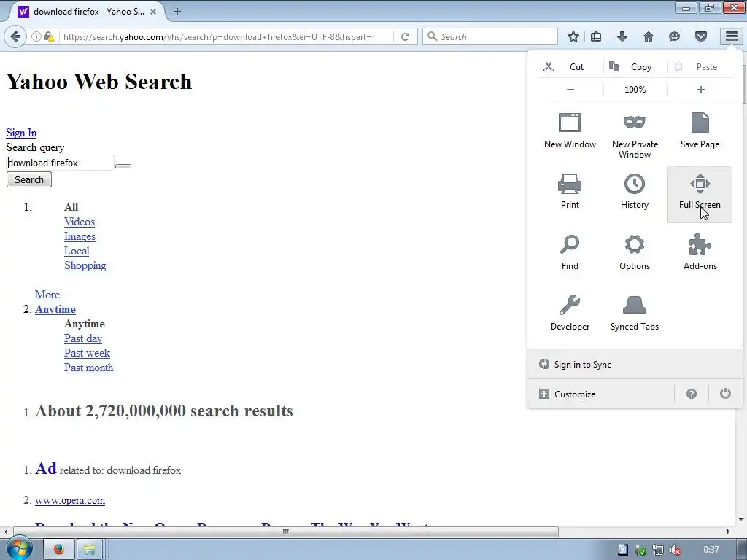Open Customize in the menu footer
Screen dimensions: 747x560
pyautogui.click(x=601, y=394)
